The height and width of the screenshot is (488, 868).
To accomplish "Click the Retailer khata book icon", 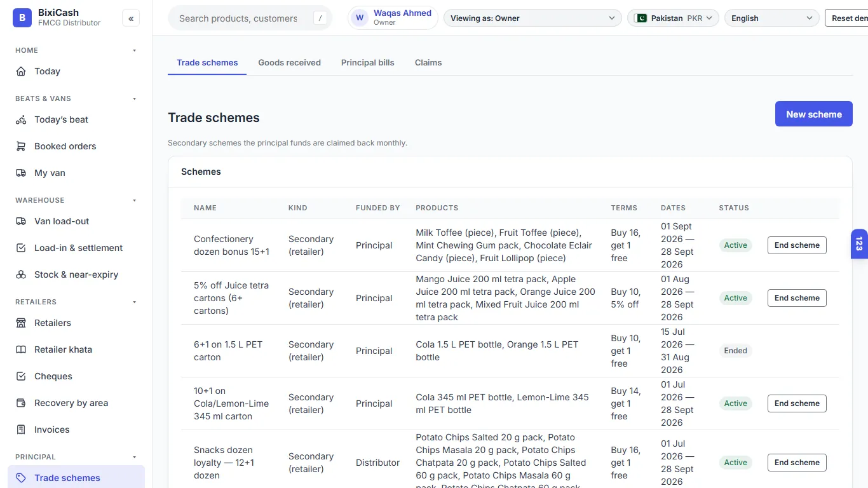I will pyautogui.click(x=21, y=349).
